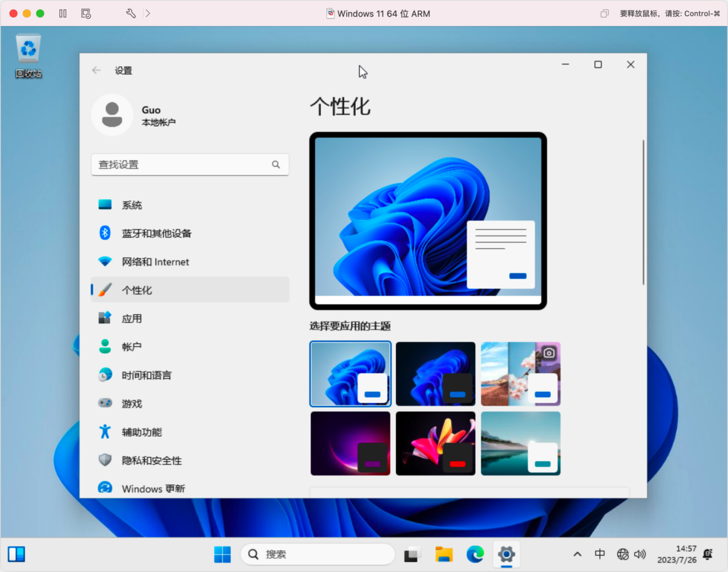Select the red flower dark theme
The width and height of the screenshot is (728, 572).
[x=435, y=443]
